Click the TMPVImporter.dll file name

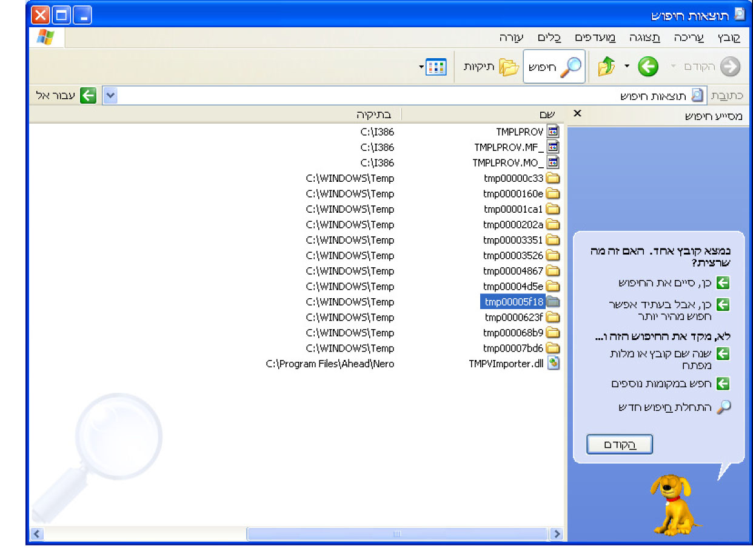click(506, 364)
